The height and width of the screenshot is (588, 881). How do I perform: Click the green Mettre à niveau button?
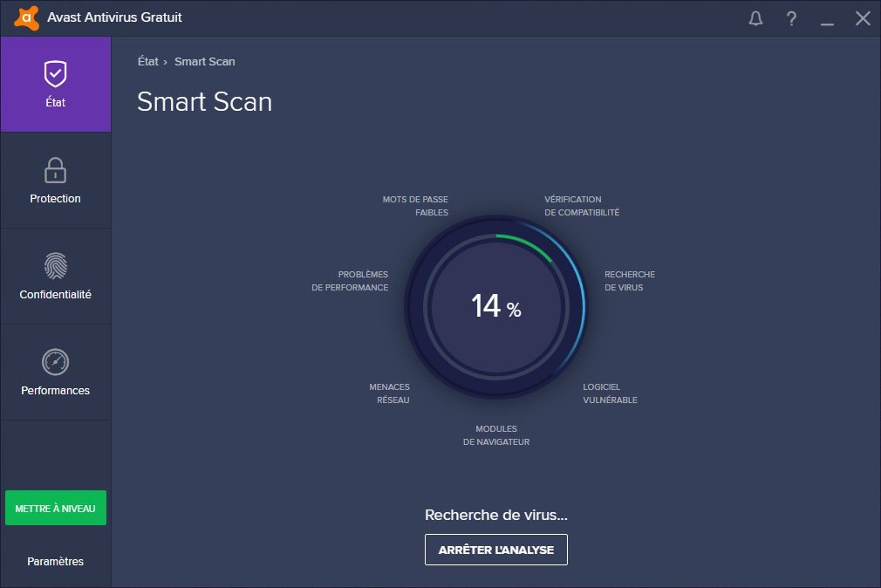click(55, 508)
